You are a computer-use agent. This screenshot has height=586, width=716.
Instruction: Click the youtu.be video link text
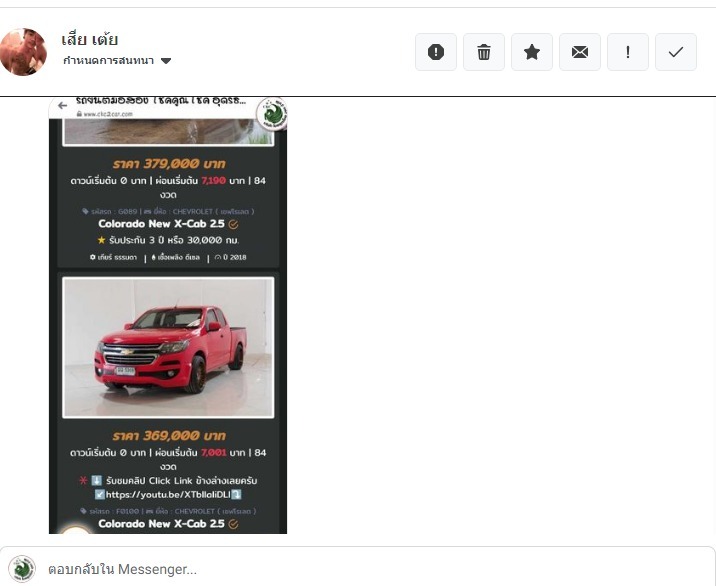168,495
